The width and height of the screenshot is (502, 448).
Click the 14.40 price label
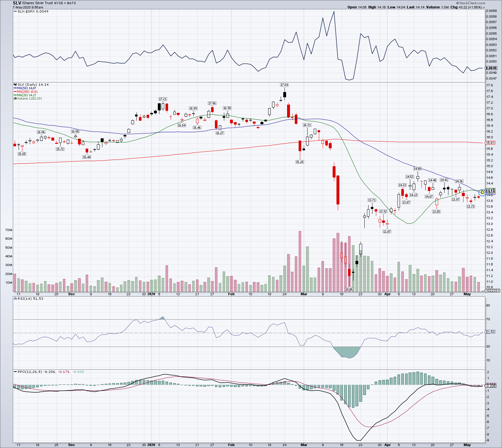point(432,180)
